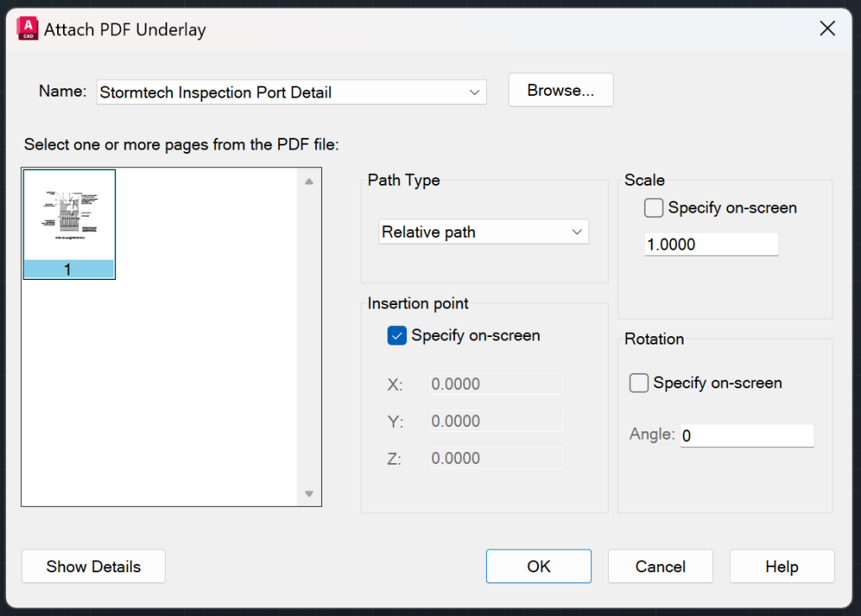Click the AutoCAD logo in title bar

(x=26, y=28)
